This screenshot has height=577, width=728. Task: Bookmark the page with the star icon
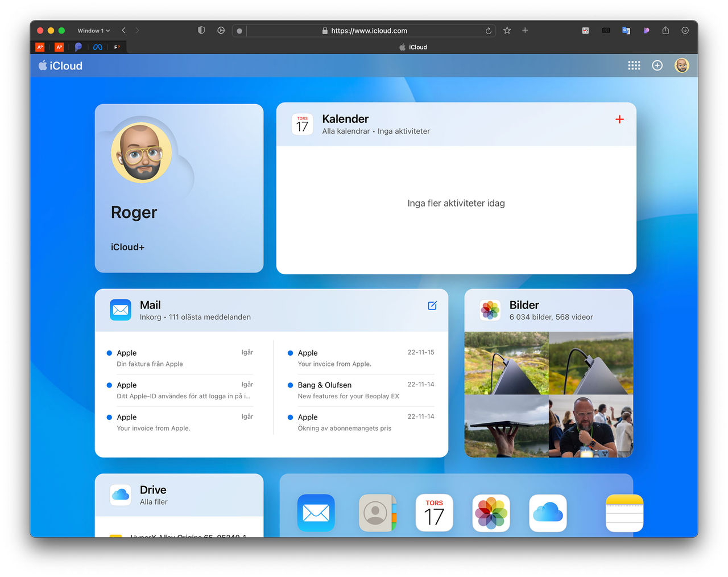(x=506, y=31)
